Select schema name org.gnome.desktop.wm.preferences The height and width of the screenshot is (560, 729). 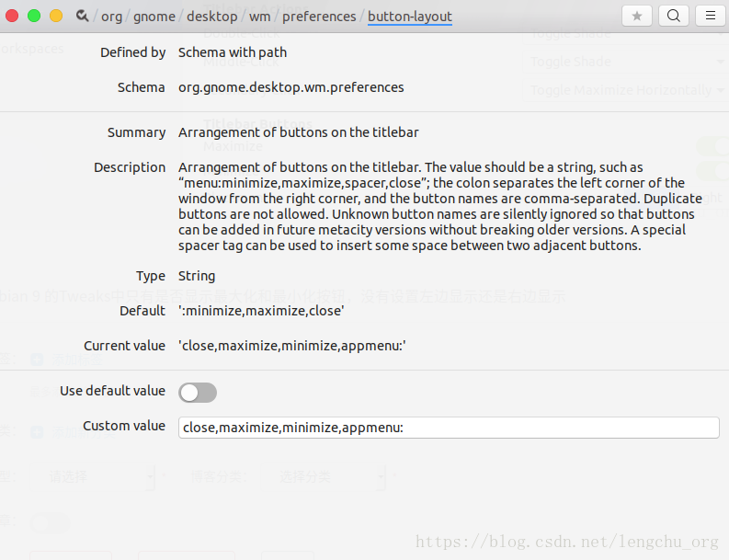coord(291,87)
